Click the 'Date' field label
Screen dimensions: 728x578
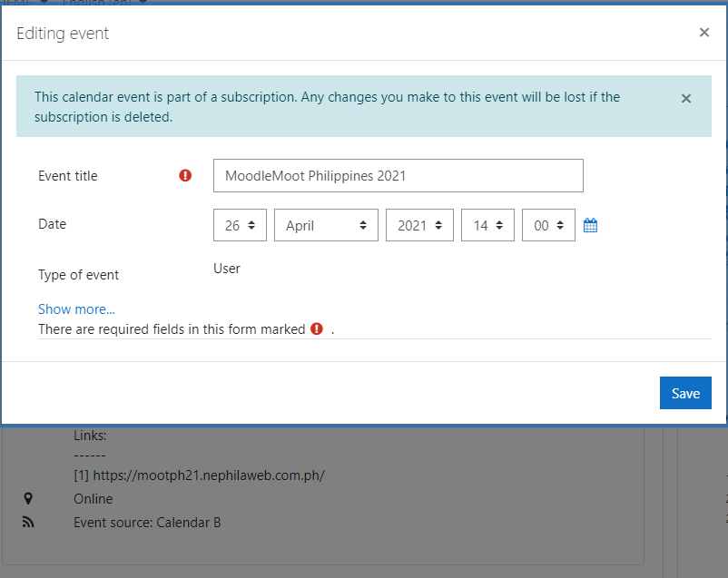coord(52,224)
